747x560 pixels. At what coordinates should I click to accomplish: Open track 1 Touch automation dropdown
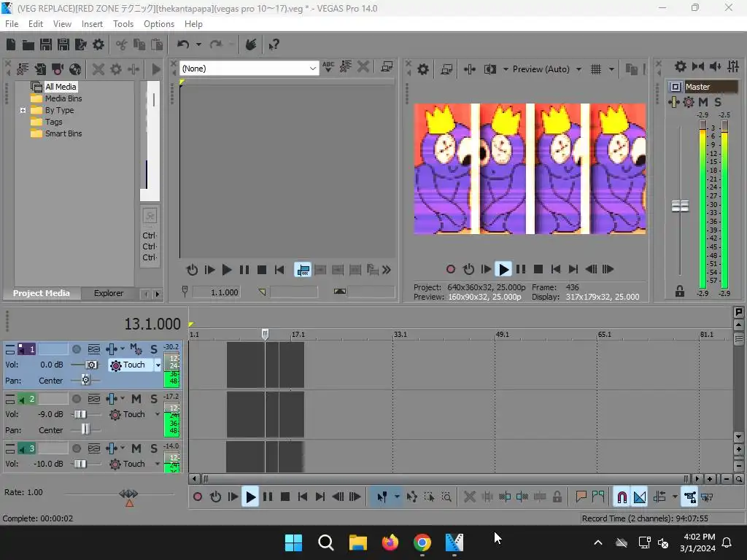[158, 365]
